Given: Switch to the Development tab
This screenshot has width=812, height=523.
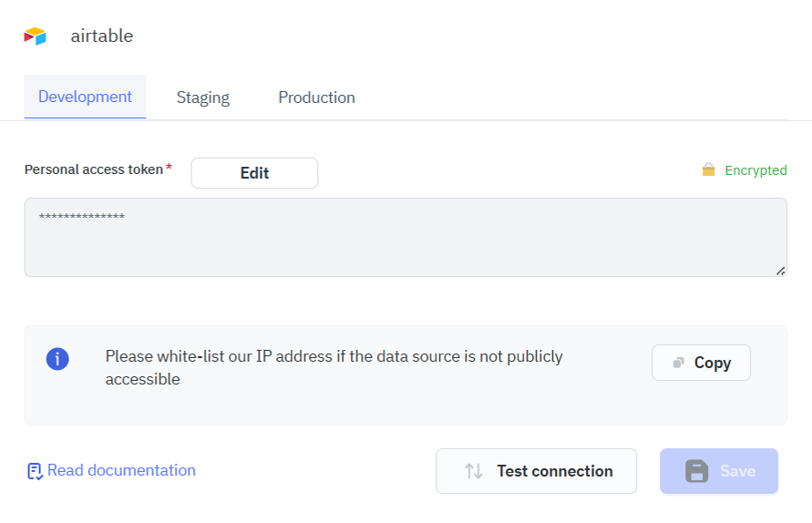Looking at the screenshot, I should pos(85,97).
